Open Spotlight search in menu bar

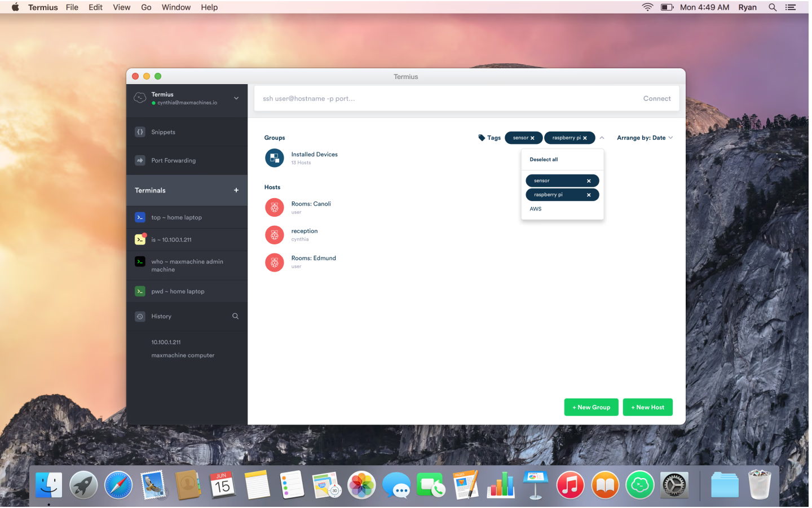point(773,7)
